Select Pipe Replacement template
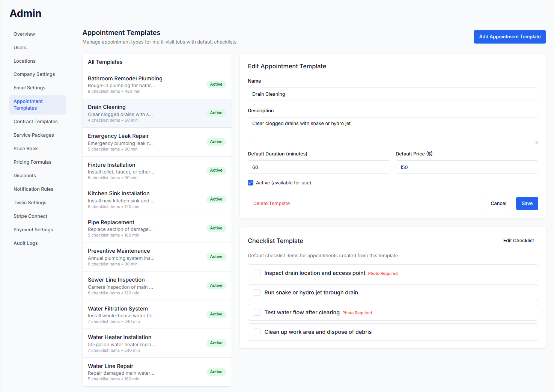Screen dimensions: 554x392 click(x=157, y=228)
